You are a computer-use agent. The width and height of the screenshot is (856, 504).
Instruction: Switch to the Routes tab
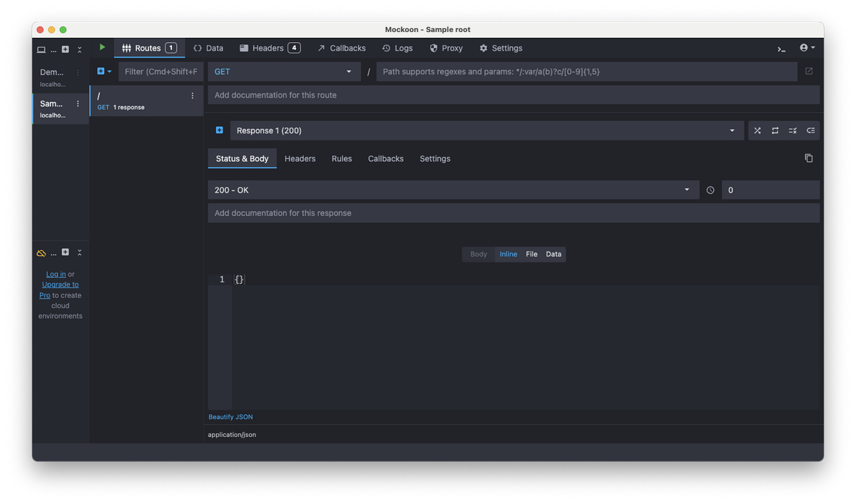tap(149, 48)
